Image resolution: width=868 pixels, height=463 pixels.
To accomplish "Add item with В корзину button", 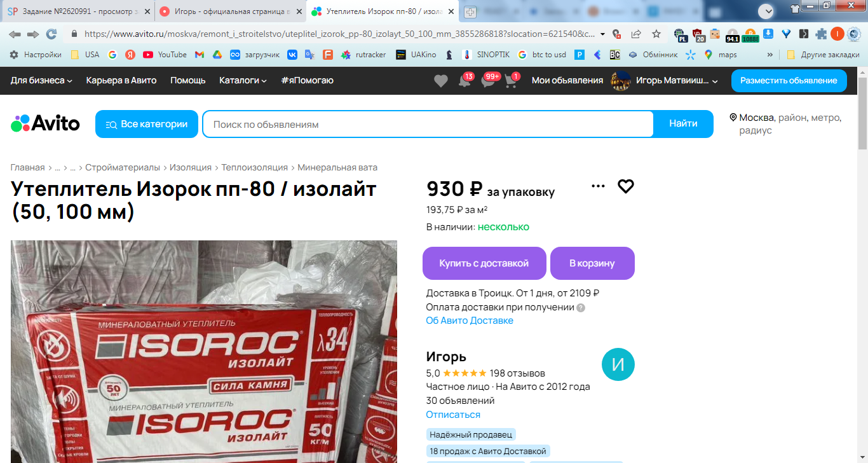I will (592, 263).
